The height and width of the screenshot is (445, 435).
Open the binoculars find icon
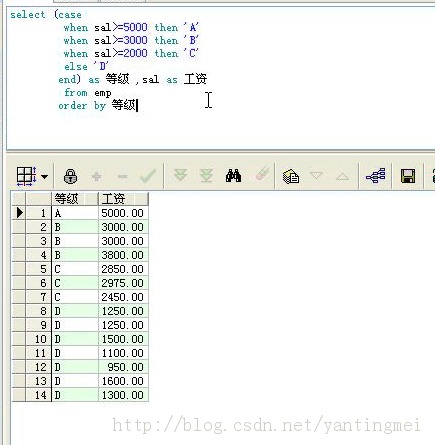pos(233,176)
